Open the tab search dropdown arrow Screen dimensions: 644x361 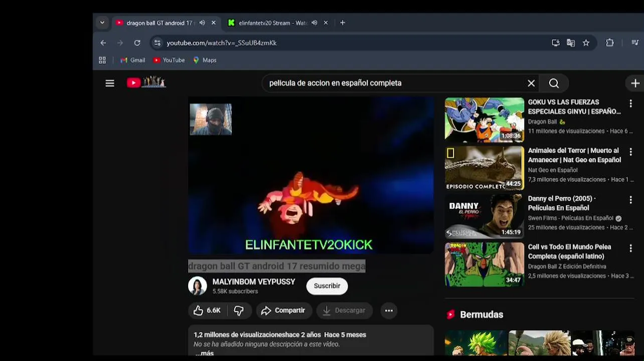[x=102, y=23]
